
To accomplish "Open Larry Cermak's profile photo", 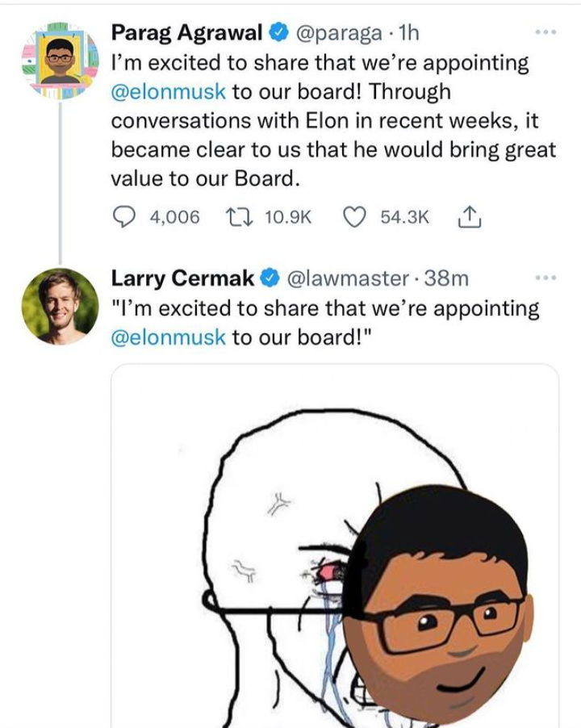I will tap(60, 308).
